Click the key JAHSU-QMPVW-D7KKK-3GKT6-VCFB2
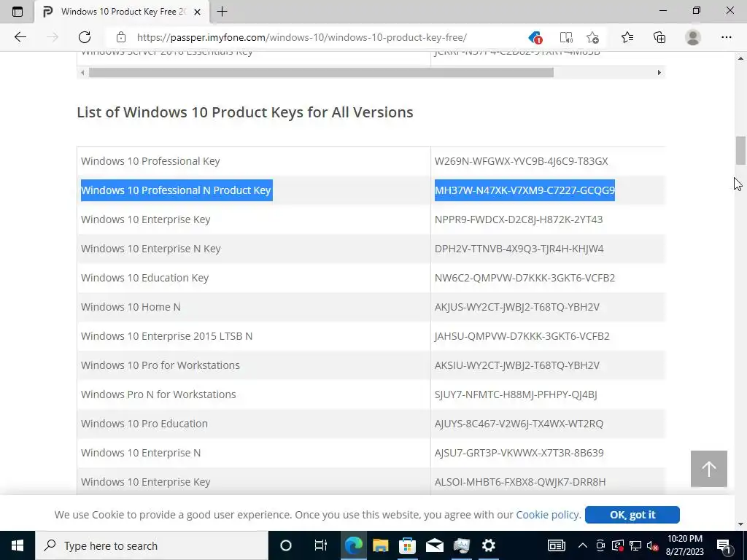This screenshot has width=747, height=560. point(522,335)
